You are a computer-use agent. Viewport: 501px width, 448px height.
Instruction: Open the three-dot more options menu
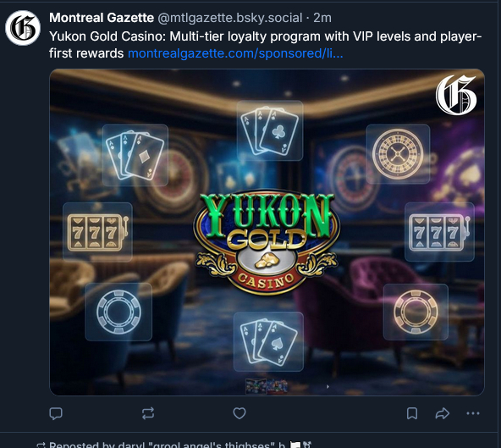coord(473,413)
